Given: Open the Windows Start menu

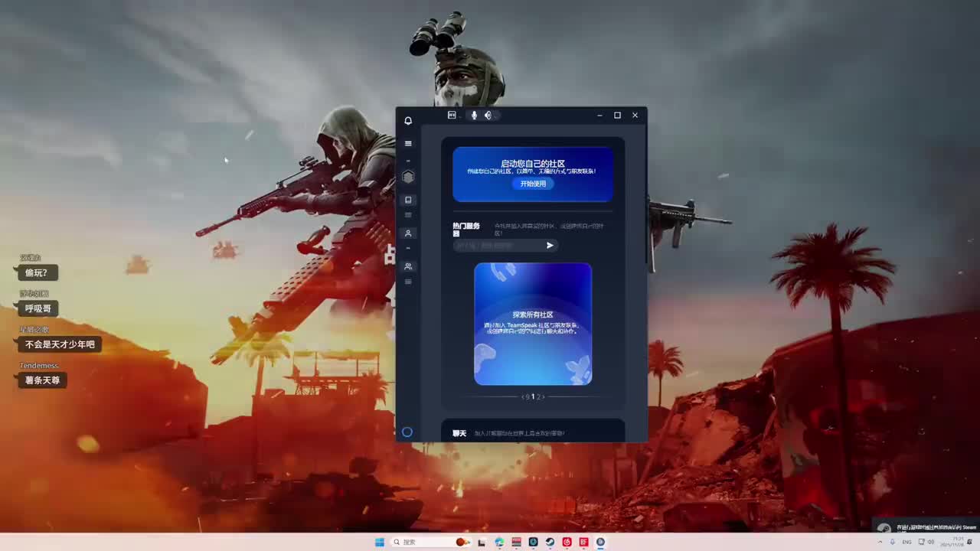Looking at the screenshot, I should click(380, 542).
